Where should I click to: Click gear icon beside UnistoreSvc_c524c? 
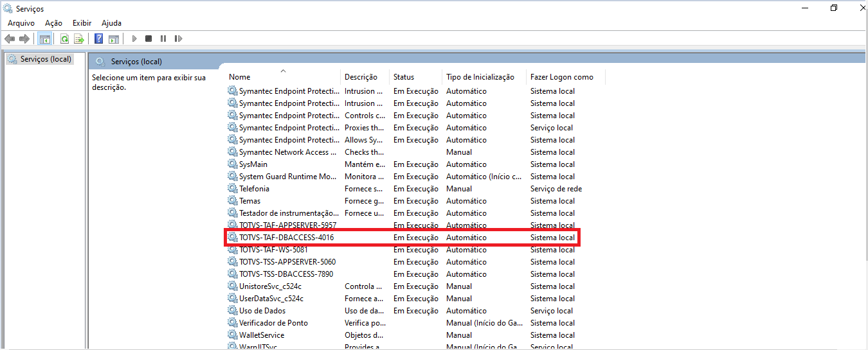point(233,286)
